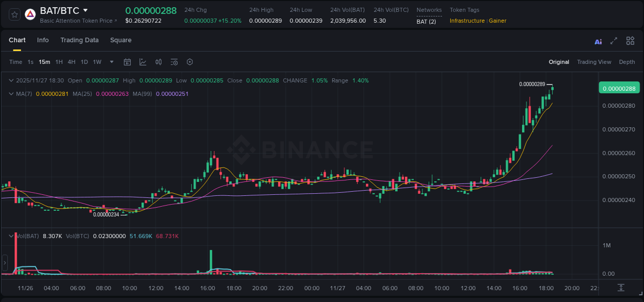The height and width of the screenshot is (302, 644).
Task: Open the Info tab
Action: [43, 40]
